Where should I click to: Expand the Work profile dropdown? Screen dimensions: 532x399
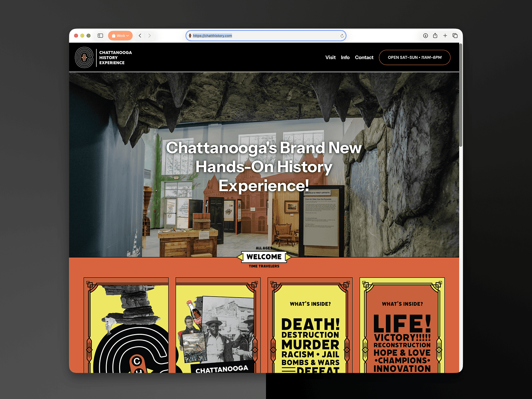coord(120,36)
